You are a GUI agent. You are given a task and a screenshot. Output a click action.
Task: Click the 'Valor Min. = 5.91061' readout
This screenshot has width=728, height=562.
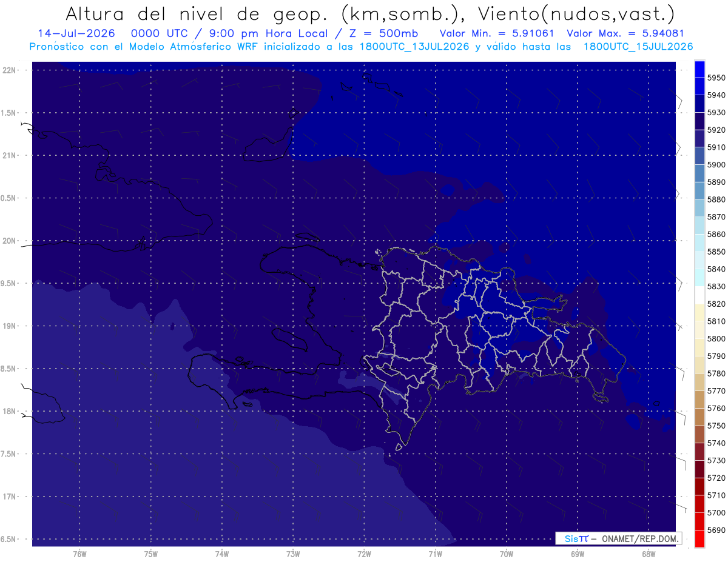[497, 33]
